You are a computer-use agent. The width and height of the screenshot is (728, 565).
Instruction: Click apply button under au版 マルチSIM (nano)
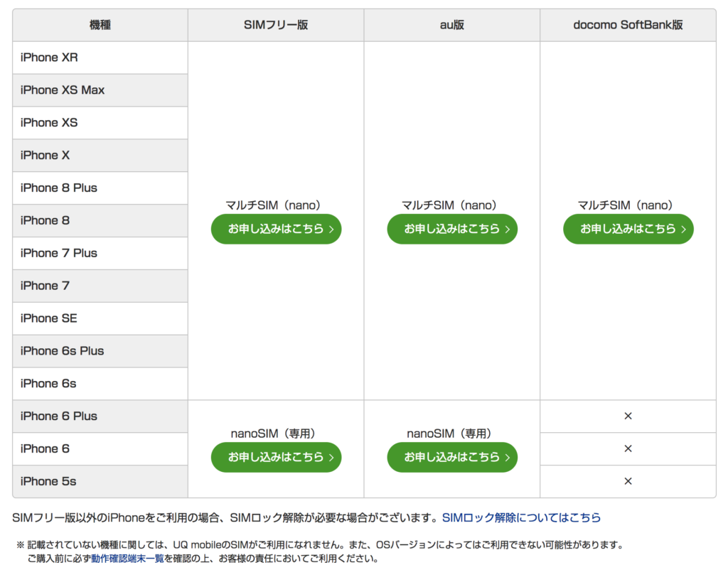point(452,229)
